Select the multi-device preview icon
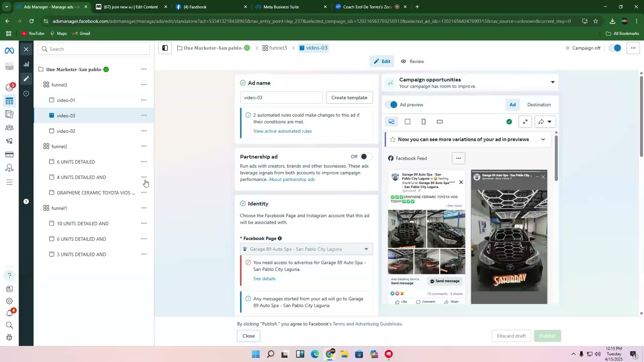 [391, 122]
